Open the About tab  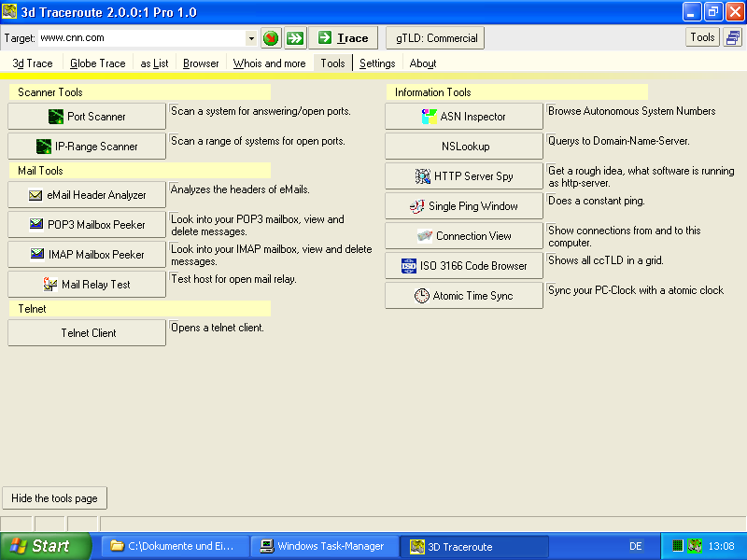(x=423, y=63)
